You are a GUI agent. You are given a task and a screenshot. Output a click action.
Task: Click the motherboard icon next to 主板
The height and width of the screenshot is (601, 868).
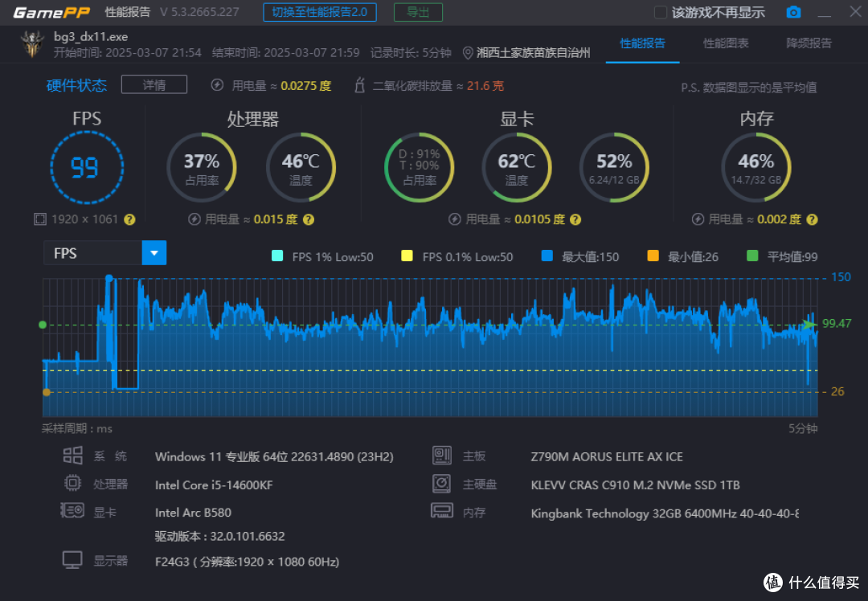[x=442, y=456]
